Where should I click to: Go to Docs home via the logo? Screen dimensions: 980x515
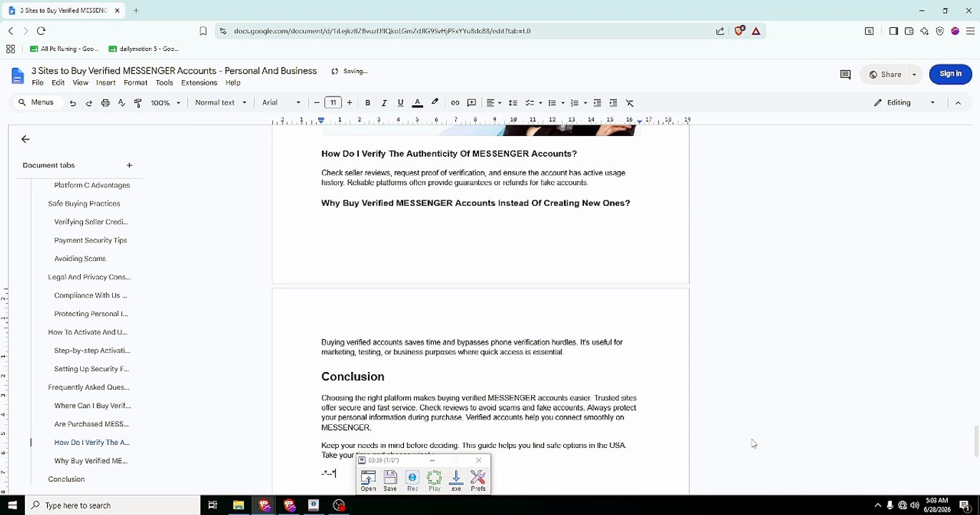18,76
